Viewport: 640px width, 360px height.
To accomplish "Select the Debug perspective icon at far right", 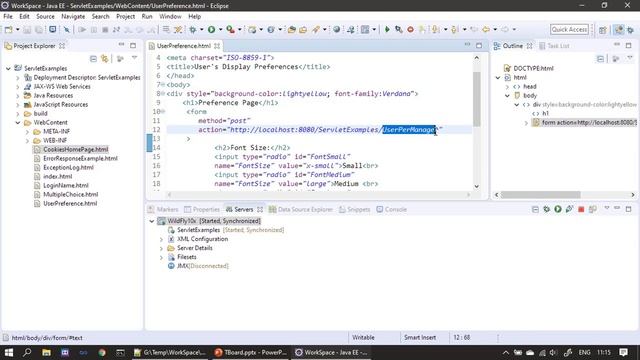I will coord(631,30).
